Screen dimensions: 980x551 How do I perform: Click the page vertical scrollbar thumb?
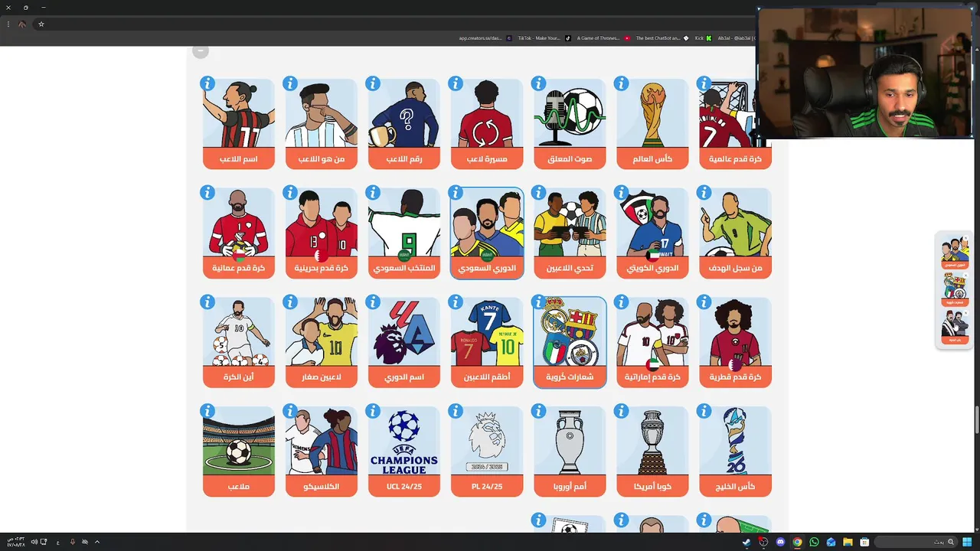point(976,421)
